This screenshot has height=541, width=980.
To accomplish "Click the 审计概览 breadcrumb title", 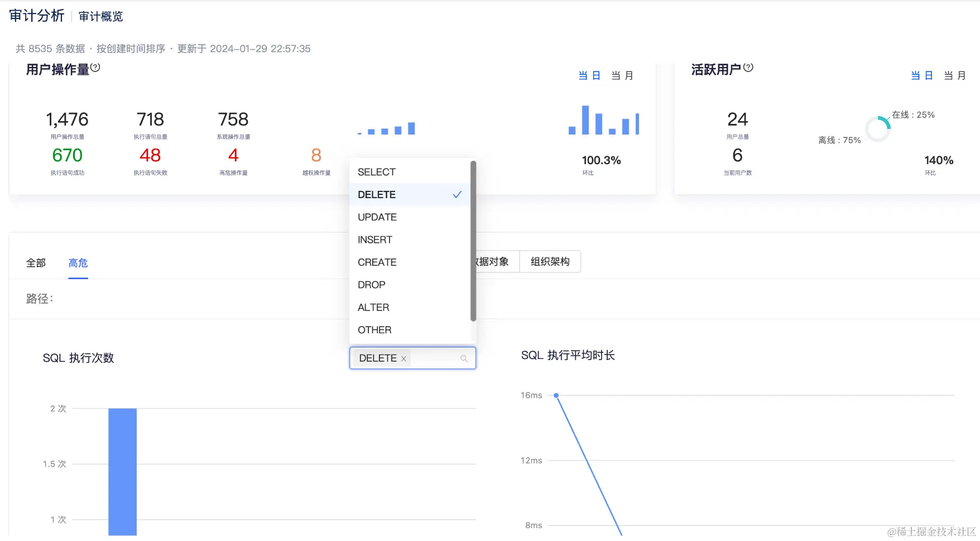I will coord(101,17).
